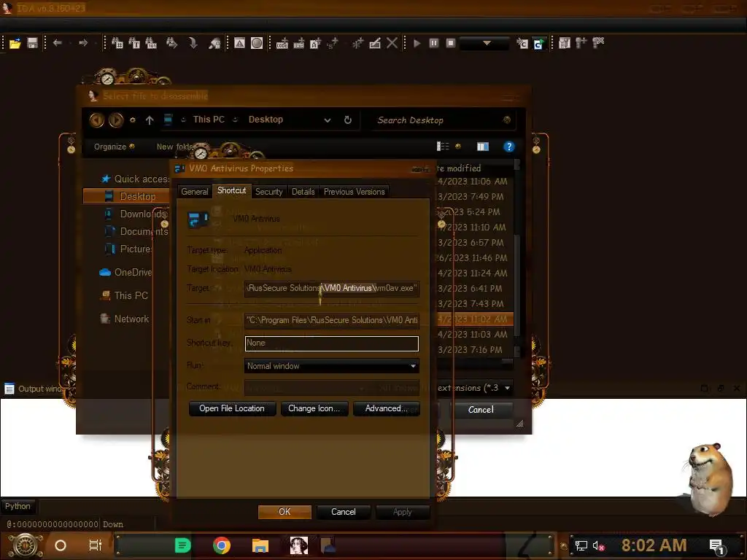Switch to the Previous Versions tab

354,192
